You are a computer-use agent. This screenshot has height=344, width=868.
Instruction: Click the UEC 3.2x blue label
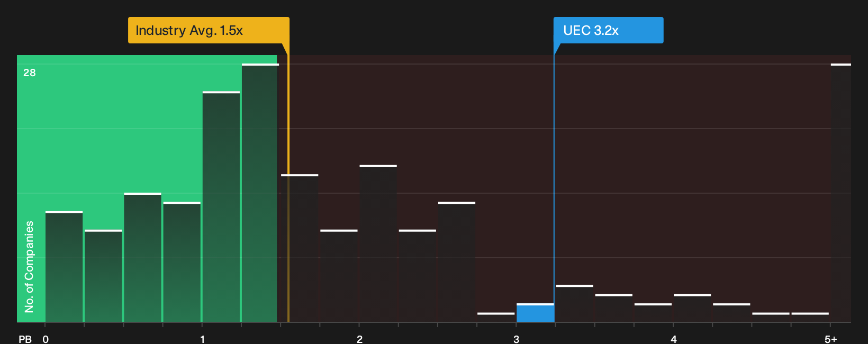pos(608,30)
